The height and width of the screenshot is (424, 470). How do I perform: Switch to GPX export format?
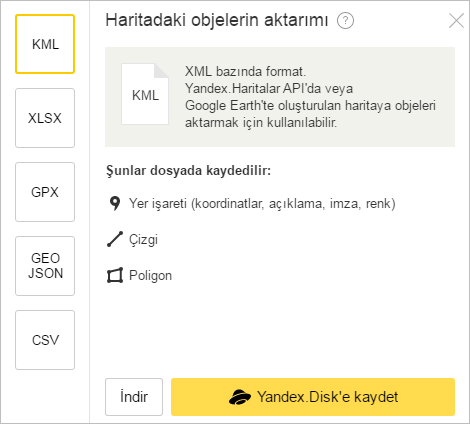[x=45, y=192]
